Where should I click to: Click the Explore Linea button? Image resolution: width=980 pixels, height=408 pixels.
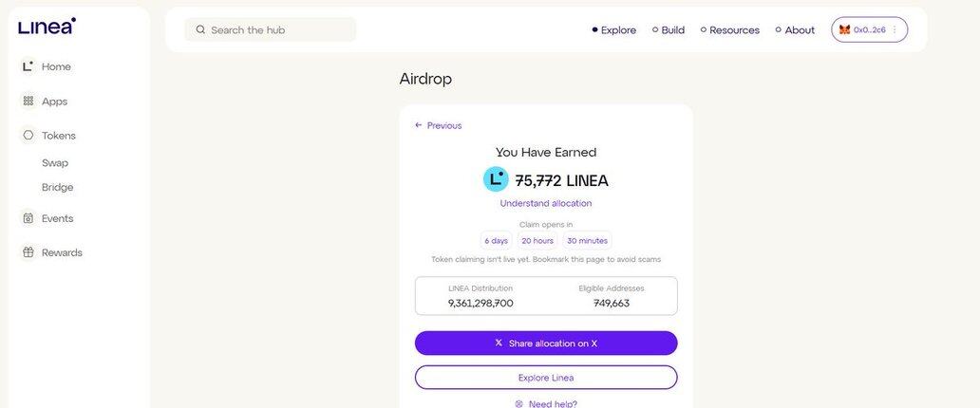546,378
